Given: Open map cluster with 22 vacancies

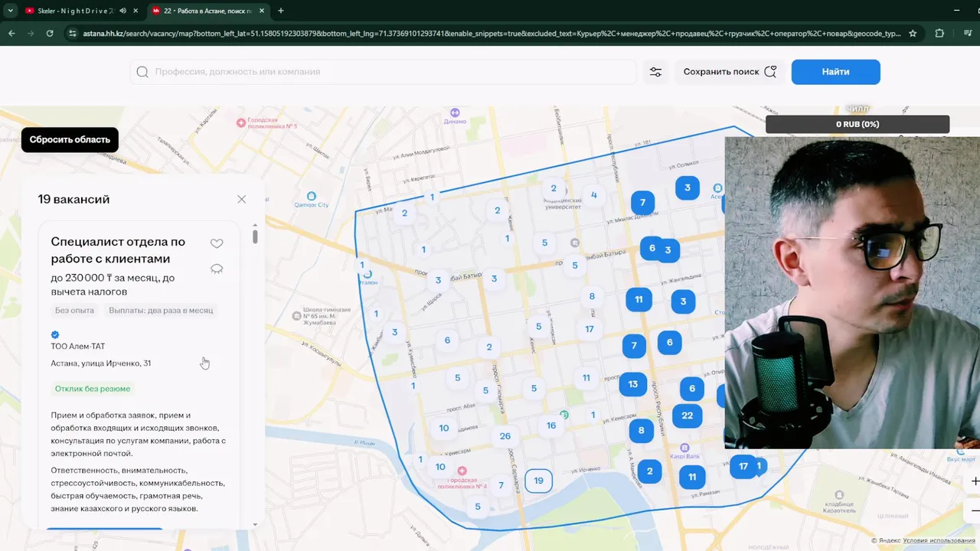Looking at the screenshot, I should point(687,416).
